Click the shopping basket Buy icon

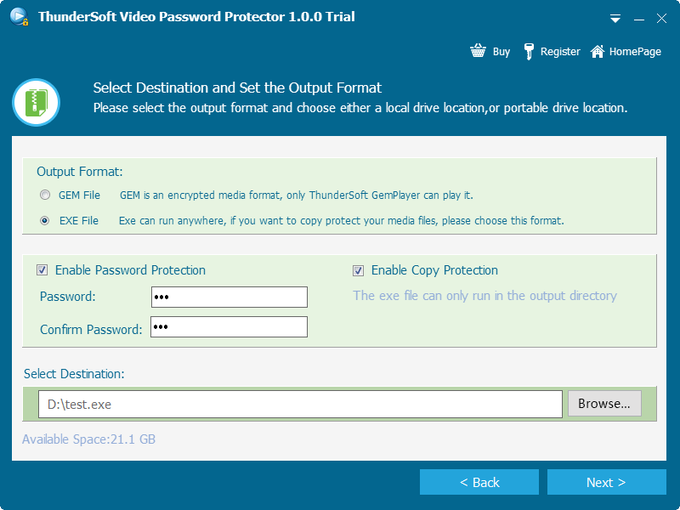point(478,51)
